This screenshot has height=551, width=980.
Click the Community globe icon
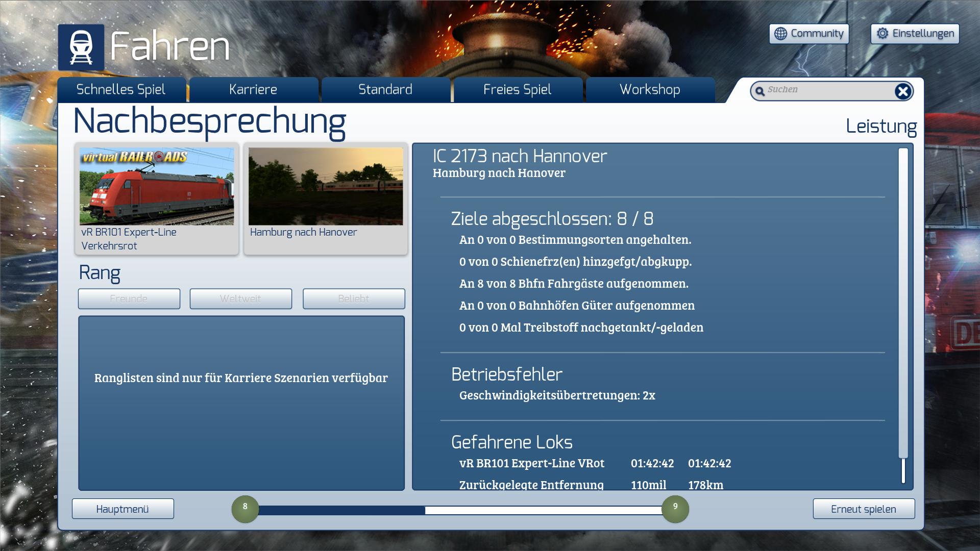coord(780,34)
